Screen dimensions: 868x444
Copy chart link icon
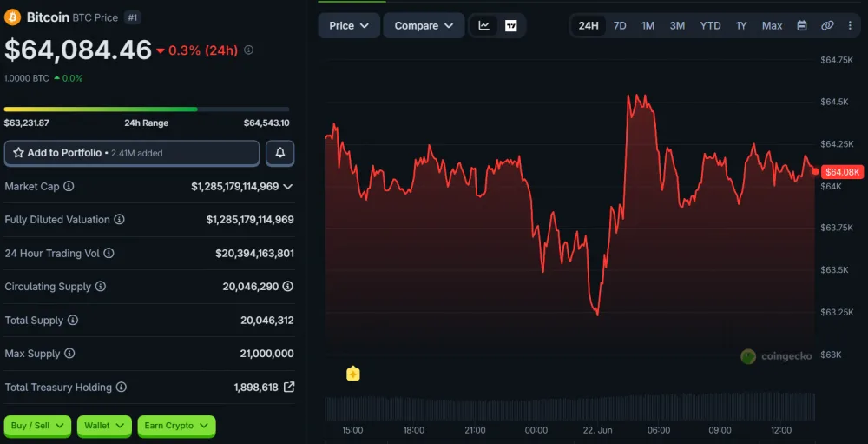point(827,25)
